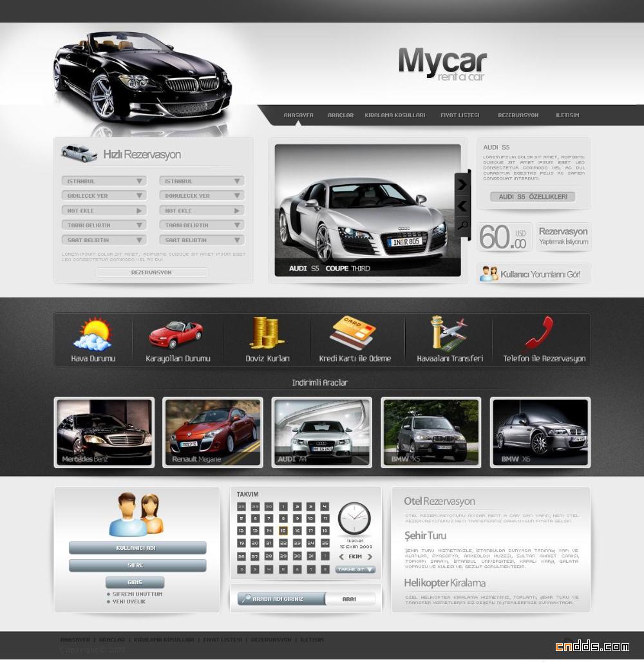This screenshot has width=644, height=662.
Task: Open Havaalanı Transferi airport icon
Action: coord(449,333)
